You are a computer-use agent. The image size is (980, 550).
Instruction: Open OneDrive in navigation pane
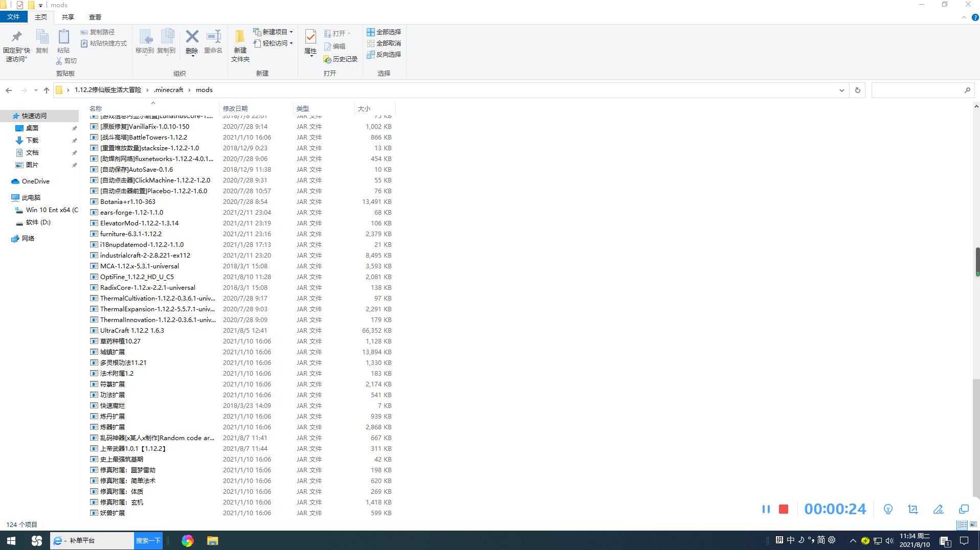click(x=35, y=181)
